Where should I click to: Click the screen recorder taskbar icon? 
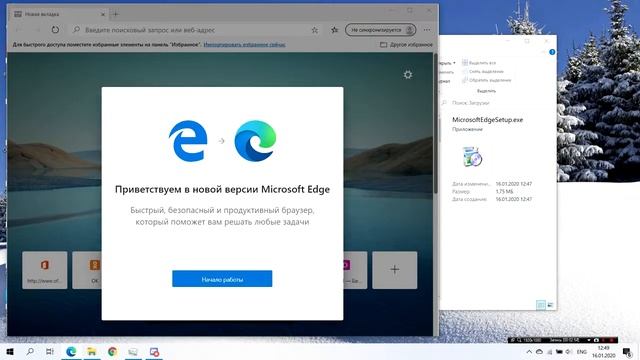pyautogui.click(x=154, y=351)
